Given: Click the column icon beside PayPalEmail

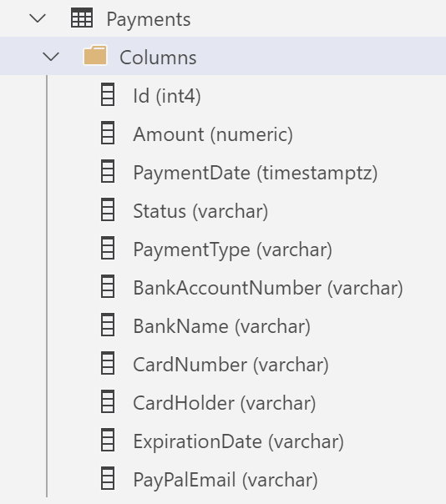Looking at the screenshot, I should click(x=108, y=478).
